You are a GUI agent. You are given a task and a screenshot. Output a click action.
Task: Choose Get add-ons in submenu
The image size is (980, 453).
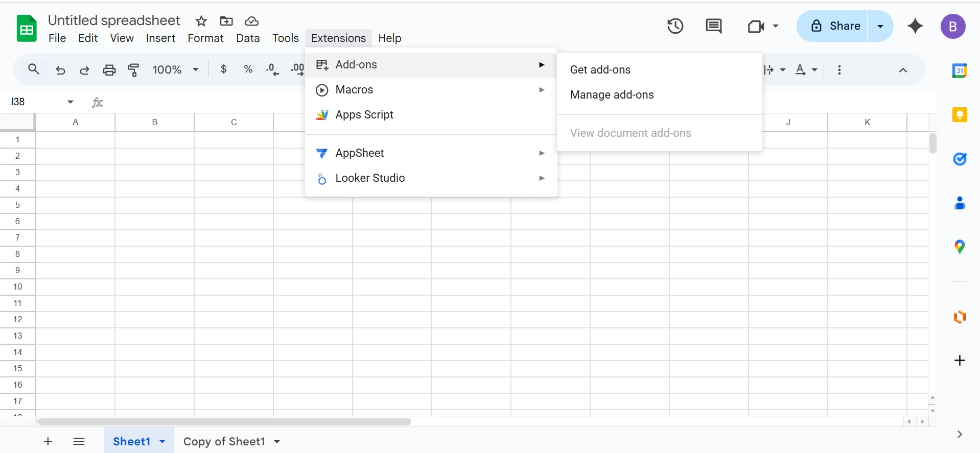click(x=600, y=70)
